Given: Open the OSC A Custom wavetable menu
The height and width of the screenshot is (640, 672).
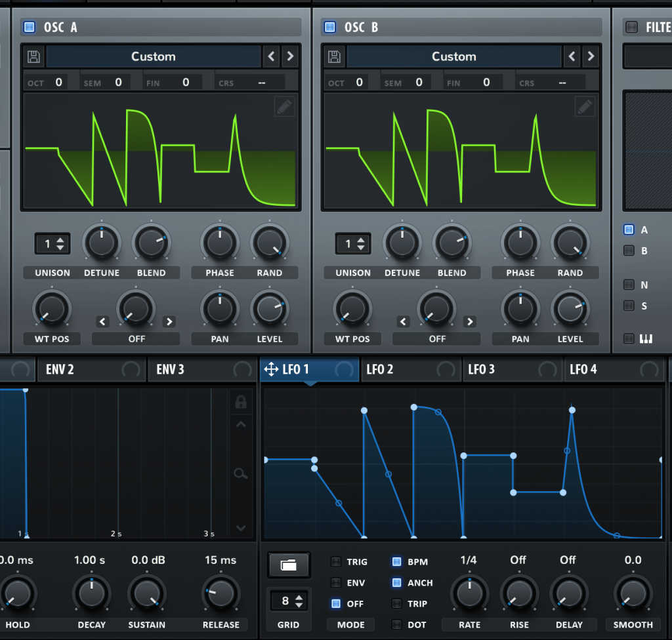Looking at the screenshot, I should pos(154,56).
